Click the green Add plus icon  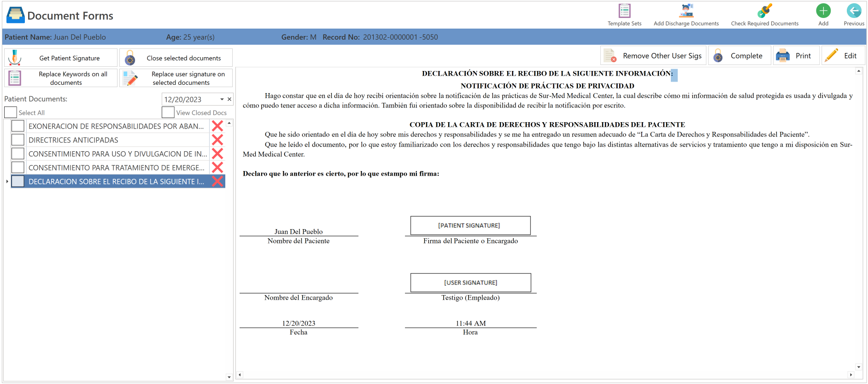[823, 11]
